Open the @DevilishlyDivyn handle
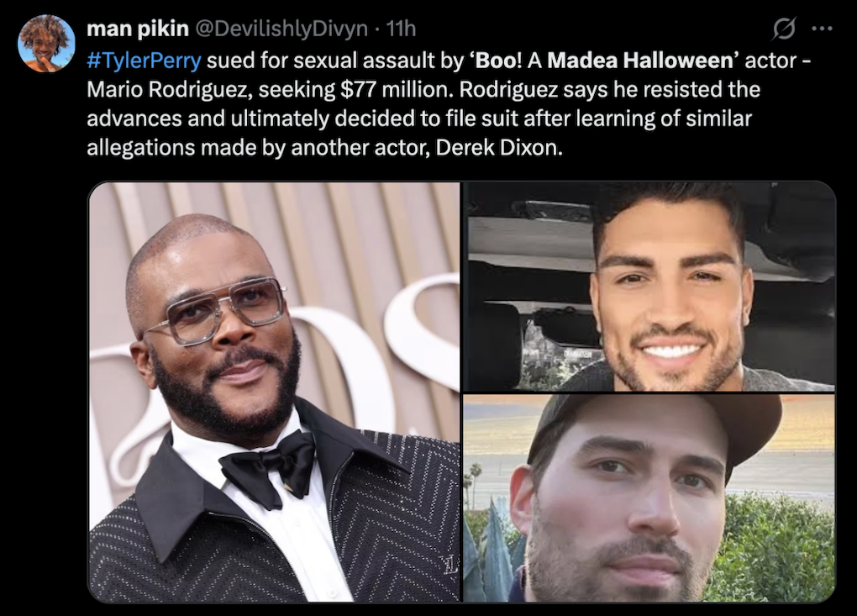 (x=281, y=29)
